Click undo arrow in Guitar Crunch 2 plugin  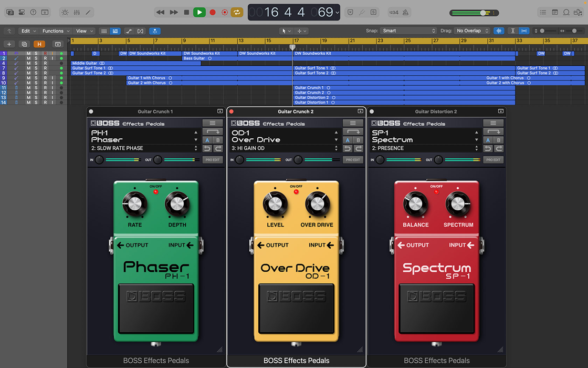(347, 149)
